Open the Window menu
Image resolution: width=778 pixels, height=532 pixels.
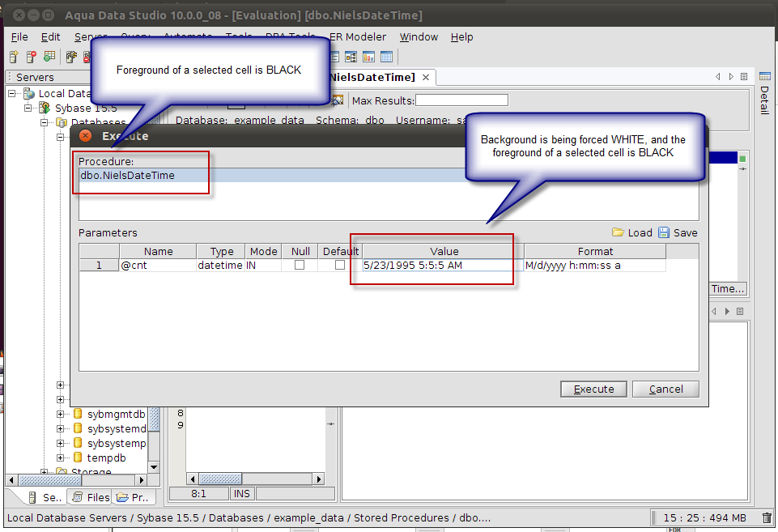pos(419,36)
